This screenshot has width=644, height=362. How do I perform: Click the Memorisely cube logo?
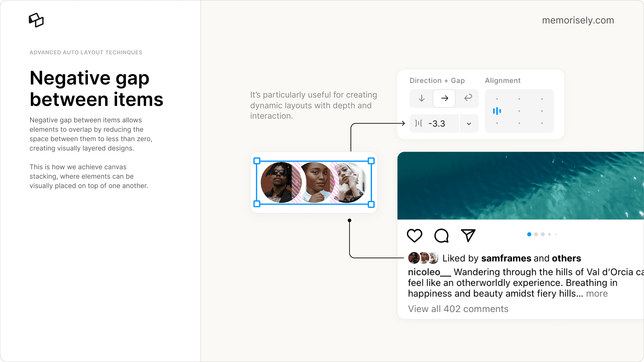(36, 20)
